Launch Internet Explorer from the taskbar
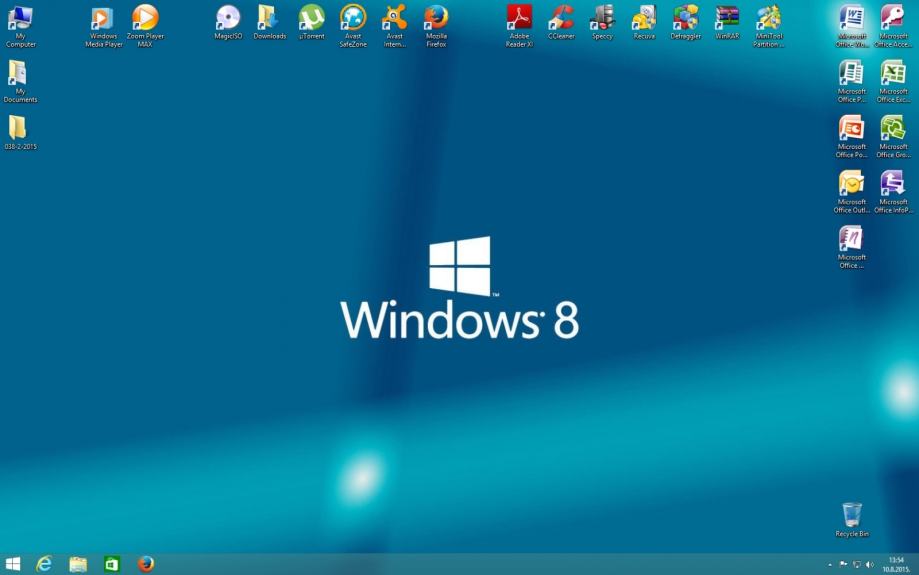919x575 pixels. 44,564
